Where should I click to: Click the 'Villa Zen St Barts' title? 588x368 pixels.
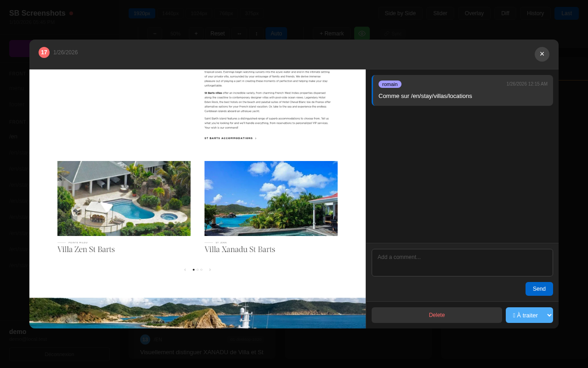pos(86,249)
